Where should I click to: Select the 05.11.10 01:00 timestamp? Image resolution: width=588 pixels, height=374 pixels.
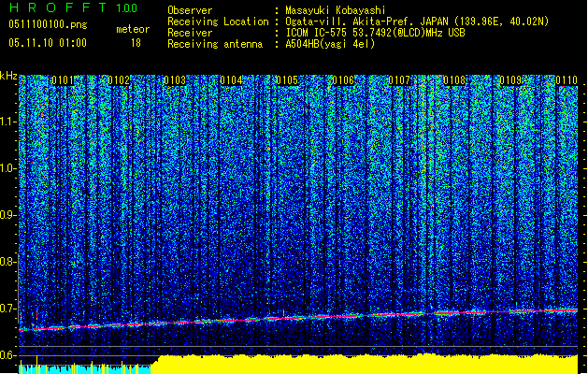point(47,43)
